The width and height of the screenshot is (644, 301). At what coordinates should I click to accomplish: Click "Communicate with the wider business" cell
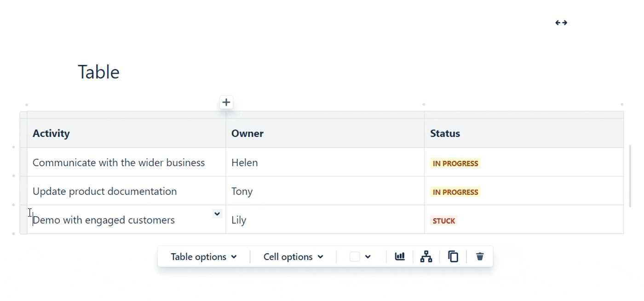(x=126, y=162)
